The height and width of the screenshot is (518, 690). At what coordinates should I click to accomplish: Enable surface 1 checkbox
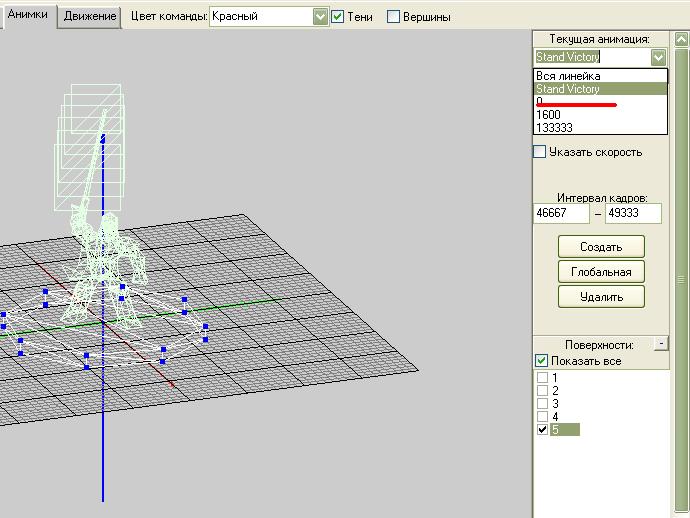[x=542, y=378]
